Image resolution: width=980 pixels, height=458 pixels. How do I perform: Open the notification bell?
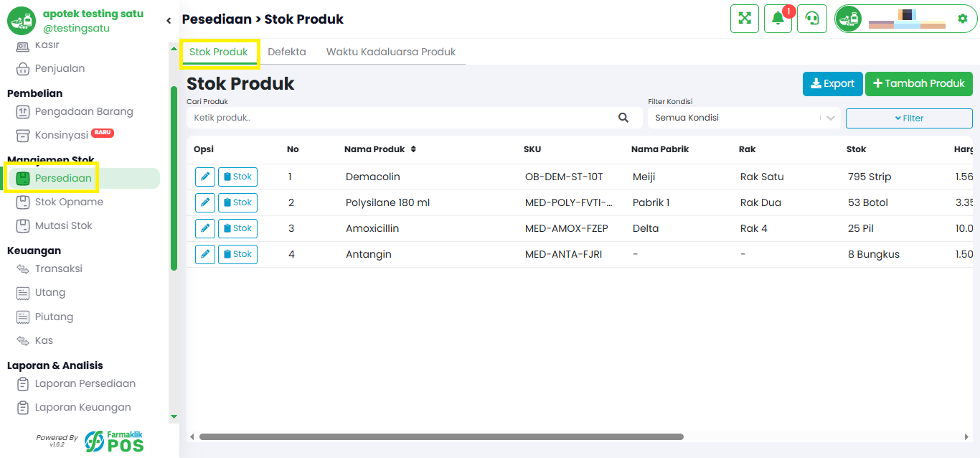click(778, 19)
